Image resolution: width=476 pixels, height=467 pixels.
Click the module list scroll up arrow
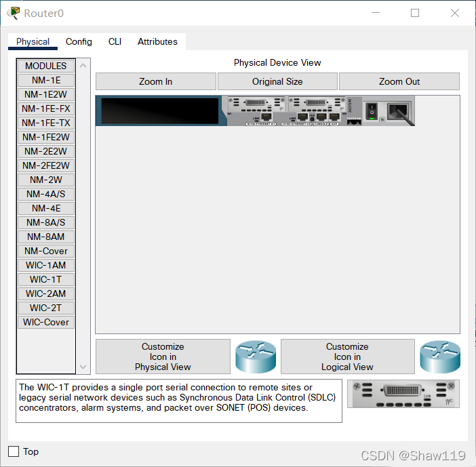pyautogui.click(x=83, y=66)
